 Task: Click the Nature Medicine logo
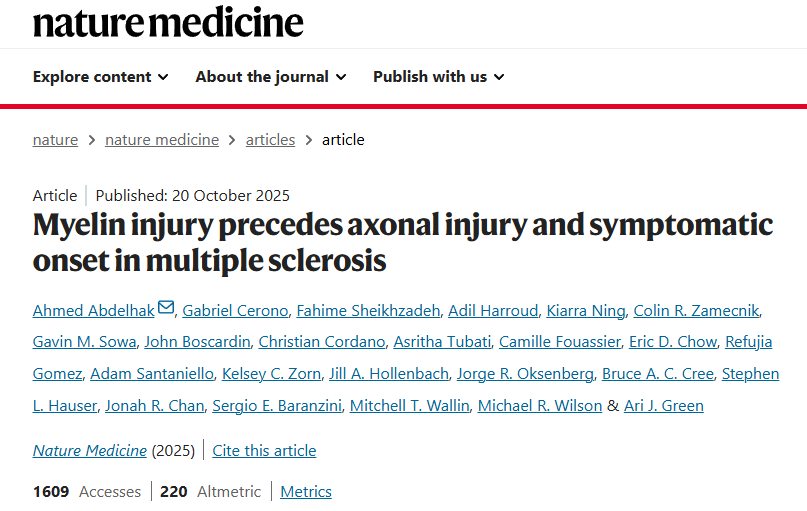168,22
